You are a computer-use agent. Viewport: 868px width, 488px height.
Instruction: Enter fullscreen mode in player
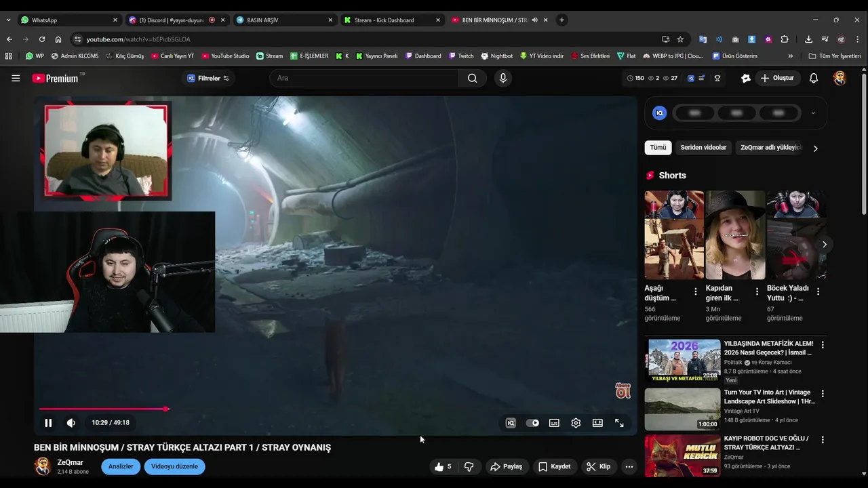pyautogui.click(x=619, y=423)
